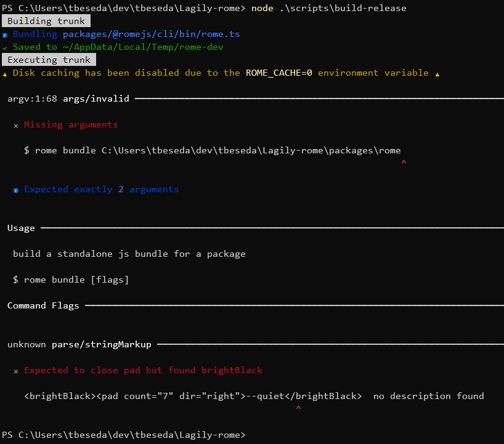The image size is (504, 444).
Task: Click the 'args/invalid' diagnostic category
Action: tap(96, 99)
